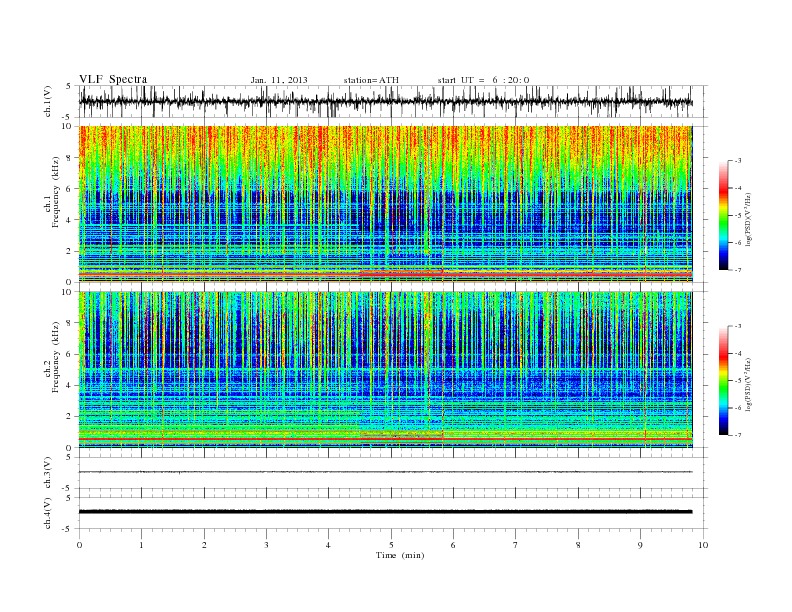The width and height of the screenshot is (792, 612).
Task: Click the ch.2 "Frequency (kHz)" axis label
Action: pos(55,356)
